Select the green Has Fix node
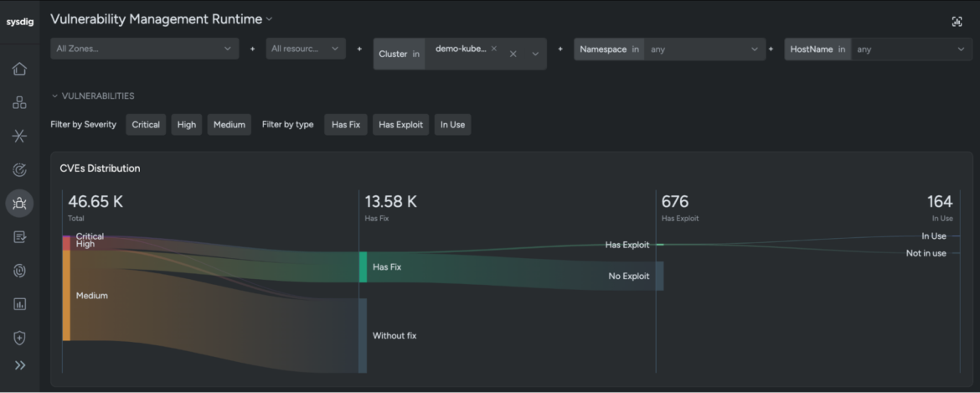The image size is (980, 393). click(364, 266)
